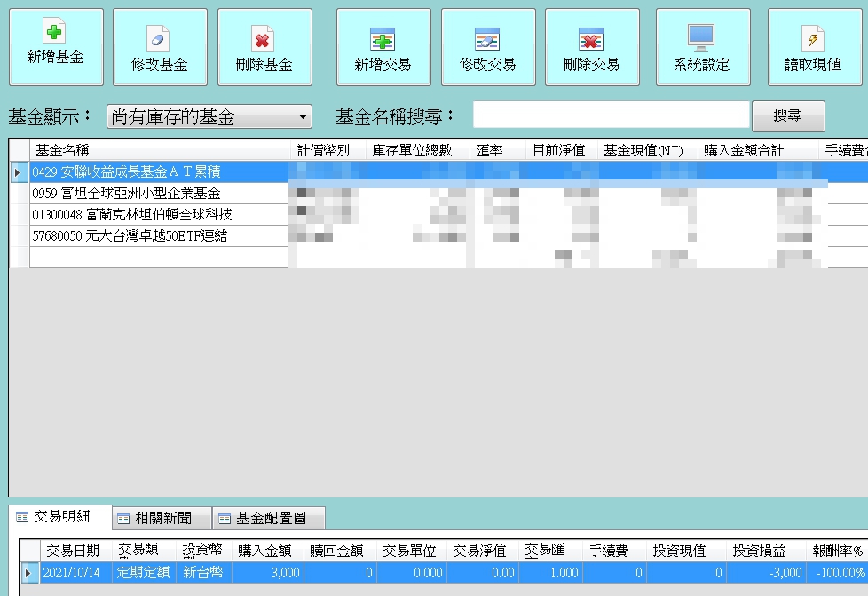
Task: Click the 投資現值 column header
Action: point(685,551)
